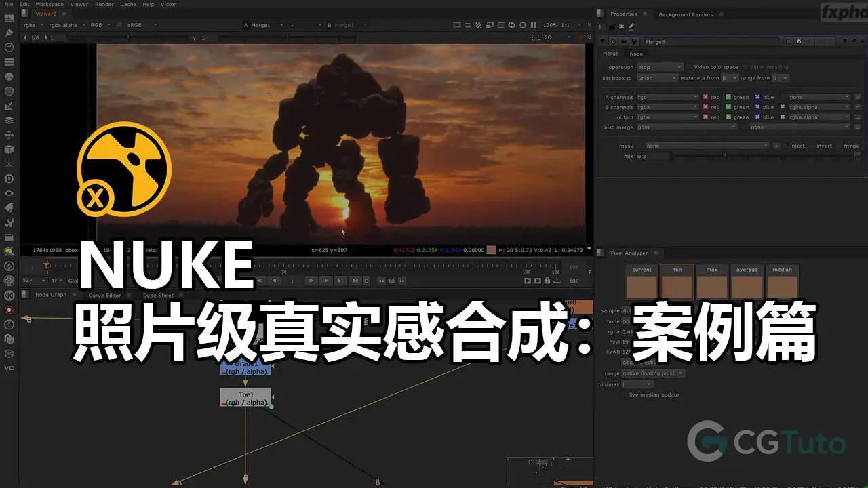The image size is (868, 488).
Task: Open the Merge nodes toolbar icon
Action: tap(9, 120)
